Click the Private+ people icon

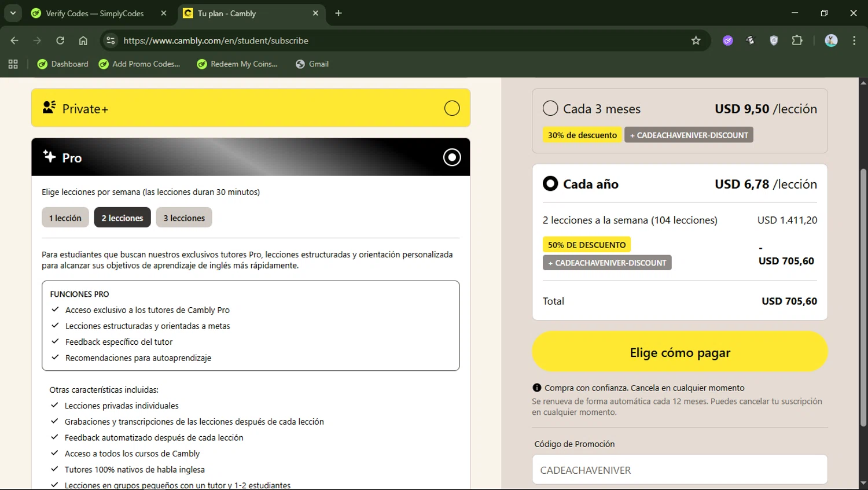(49, 108)
